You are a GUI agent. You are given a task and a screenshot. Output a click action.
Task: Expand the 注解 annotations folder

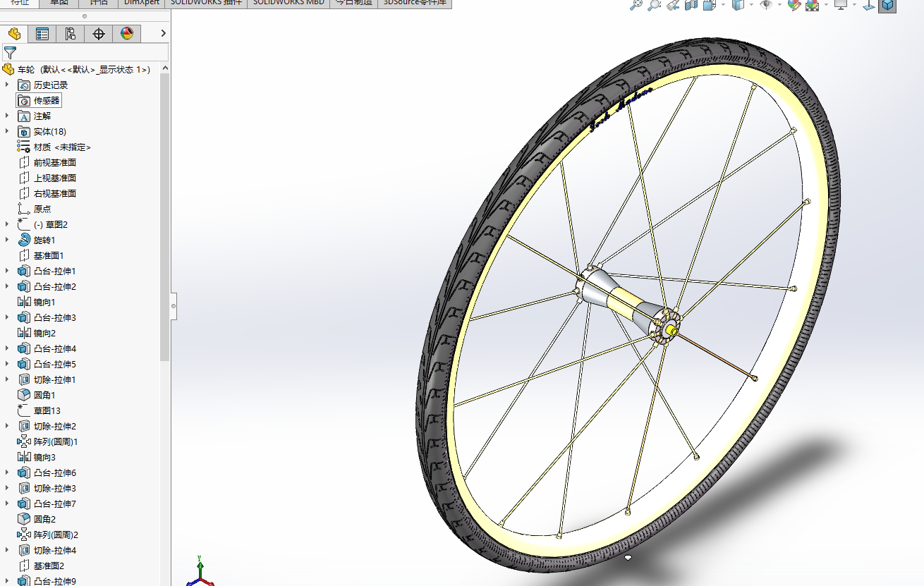pyautogui.click(x=8, y=116)
